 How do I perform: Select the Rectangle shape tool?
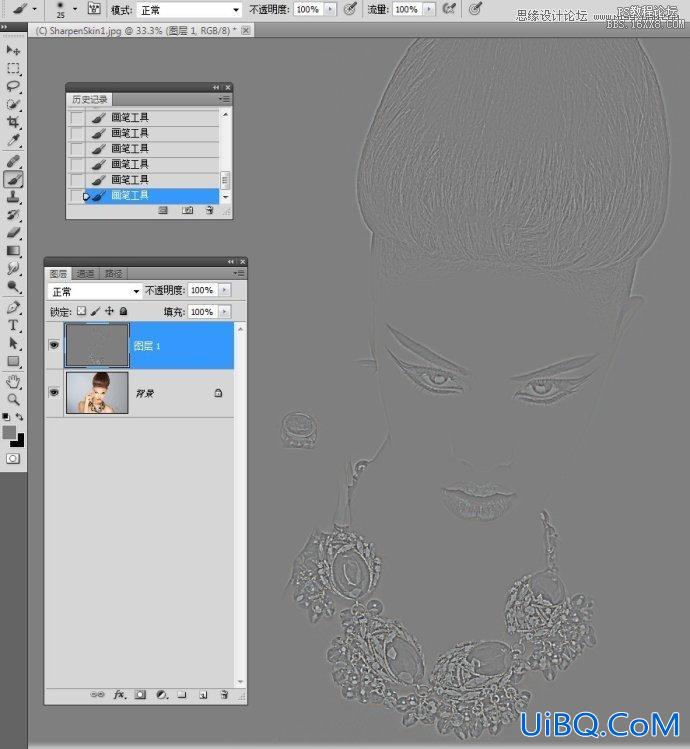[x=13, y=362]
